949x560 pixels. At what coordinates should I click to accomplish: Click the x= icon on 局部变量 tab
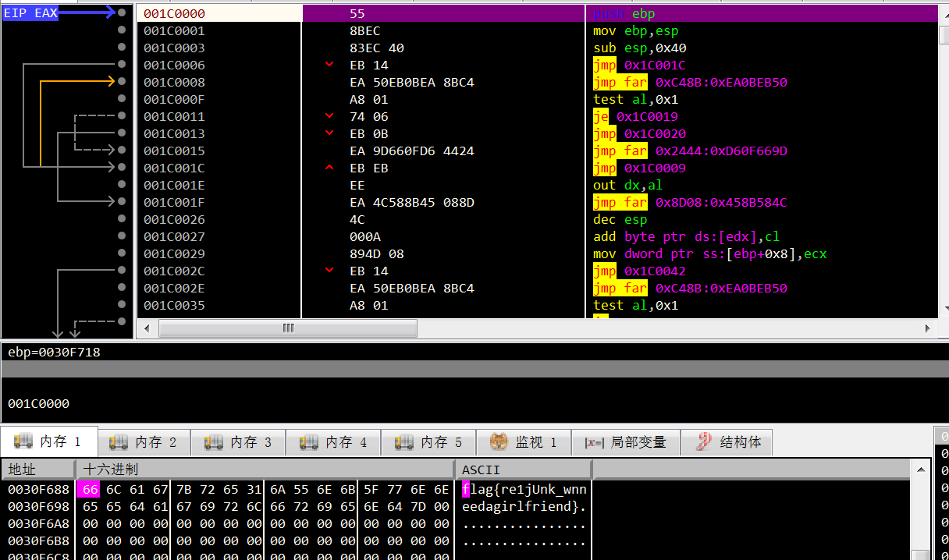(x=595, y=443)
